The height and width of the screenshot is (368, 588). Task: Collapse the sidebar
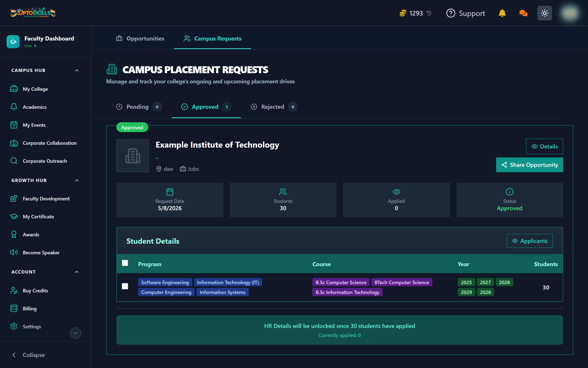[28, 355]
